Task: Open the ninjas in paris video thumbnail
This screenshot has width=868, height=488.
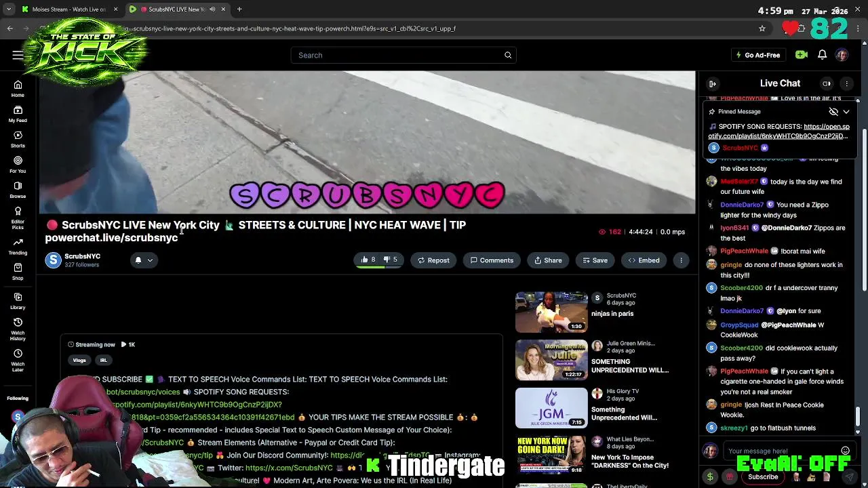Action: tap(551, 312)
